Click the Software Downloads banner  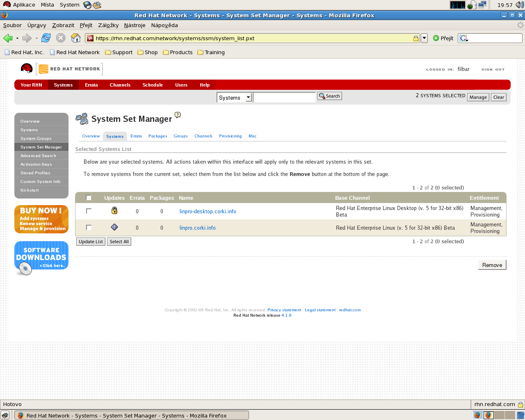[41, 258]
